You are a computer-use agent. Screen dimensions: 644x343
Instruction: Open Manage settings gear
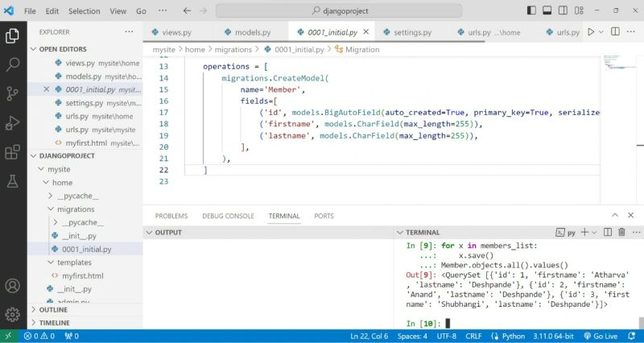pyautogui.click(x=12, y=314)
